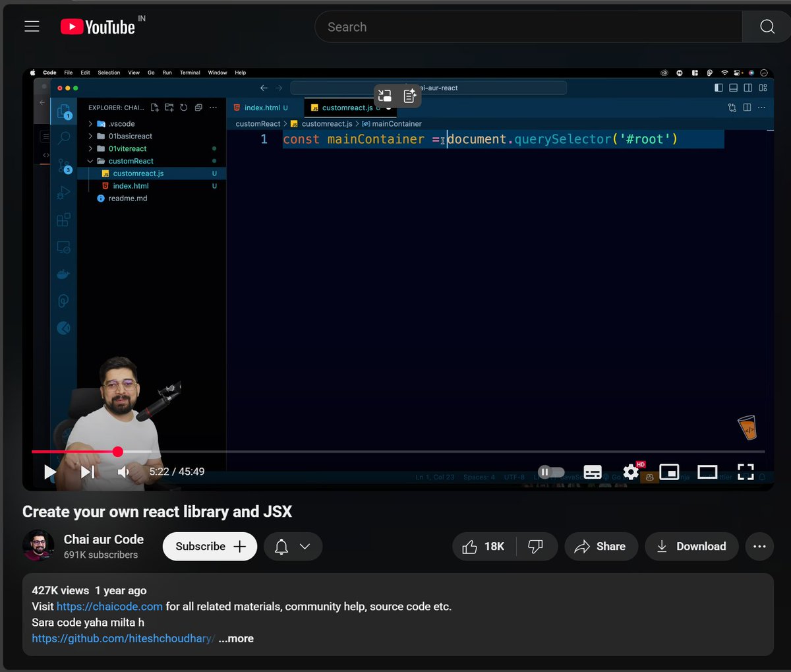791x672 pixels.
Task: Click the Customize Layout icon
Action: 763,88
